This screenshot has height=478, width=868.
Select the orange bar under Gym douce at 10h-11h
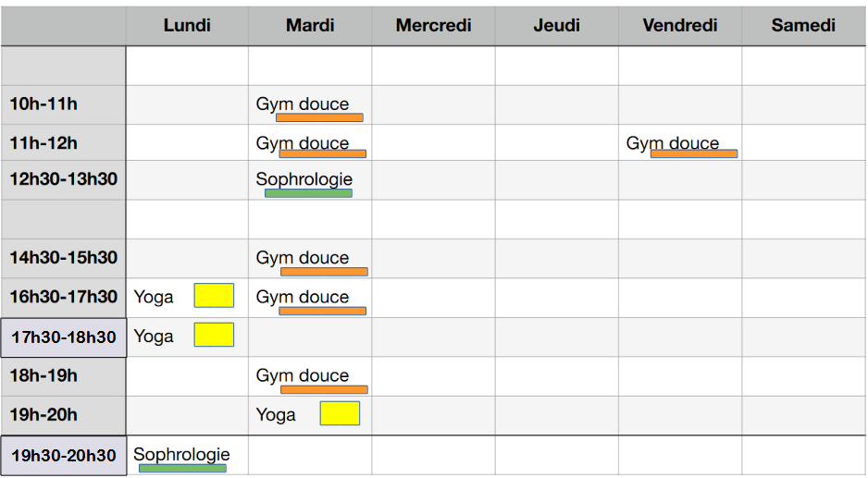pyautogui.click(x=319, y=117)
